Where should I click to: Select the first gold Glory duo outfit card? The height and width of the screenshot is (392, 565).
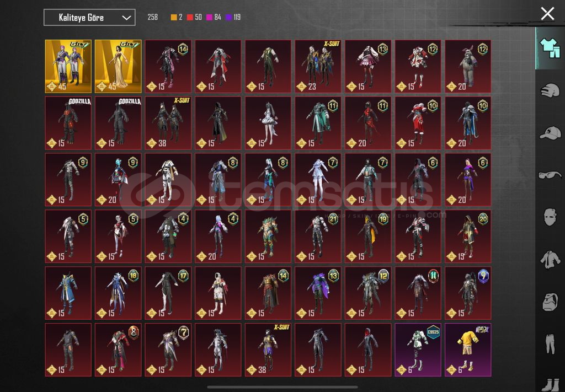pyautogui.click(x=68, y=66)
